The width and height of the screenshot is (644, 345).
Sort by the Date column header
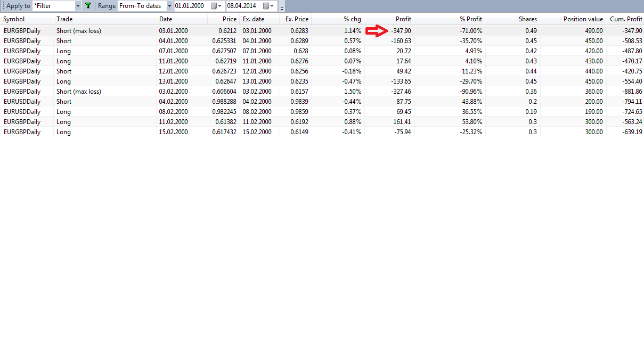pyautogui.click(x=182, y=19)
